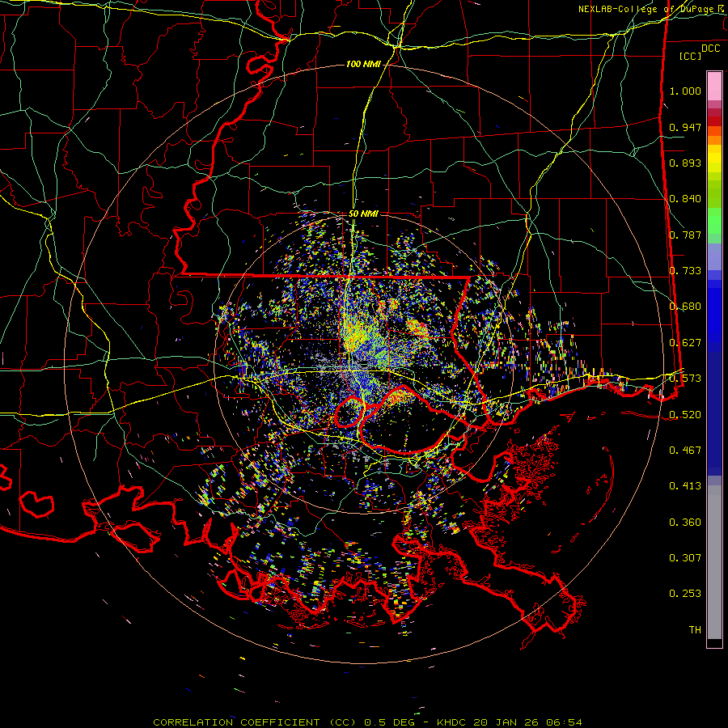
Task: Click the 0.360 legend value
Action: [685, 523]
